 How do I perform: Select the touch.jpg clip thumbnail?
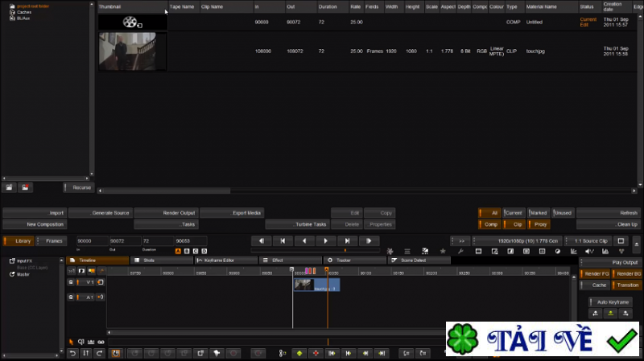[x=133, y=51]
